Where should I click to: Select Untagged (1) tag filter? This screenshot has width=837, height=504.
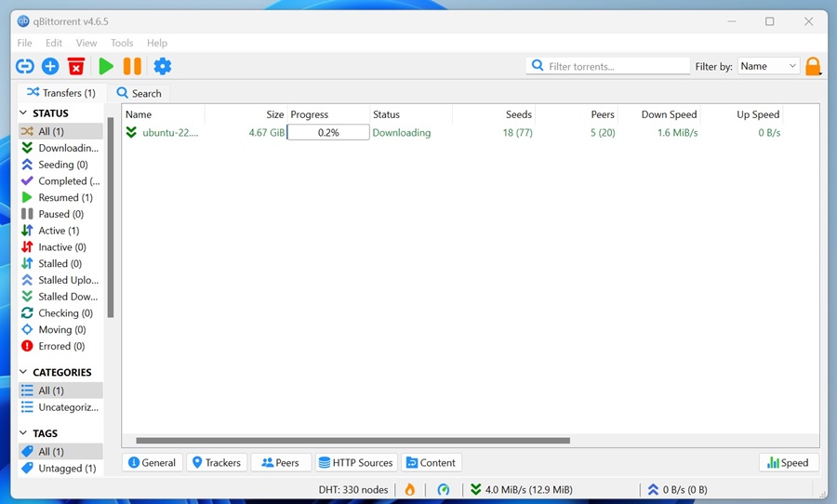coord(60,469)
